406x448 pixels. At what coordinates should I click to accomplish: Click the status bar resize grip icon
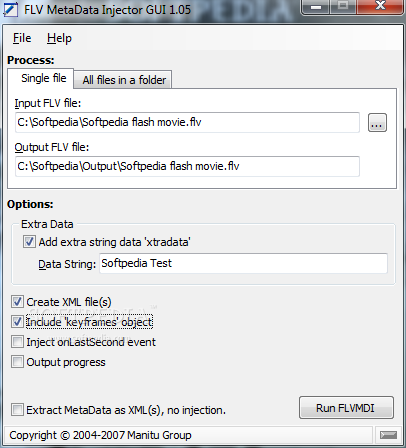tap(388, 435)
